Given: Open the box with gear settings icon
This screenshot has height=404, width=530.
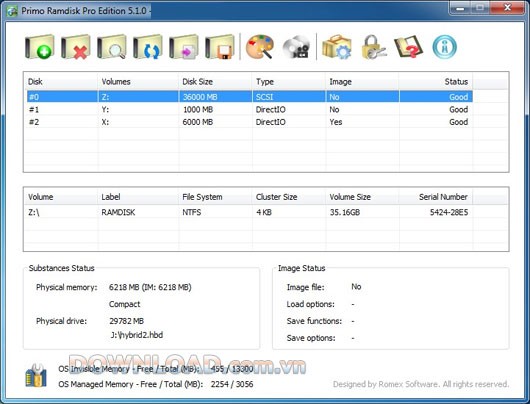Looking at the screenshot, I should (x=337, y=47).
